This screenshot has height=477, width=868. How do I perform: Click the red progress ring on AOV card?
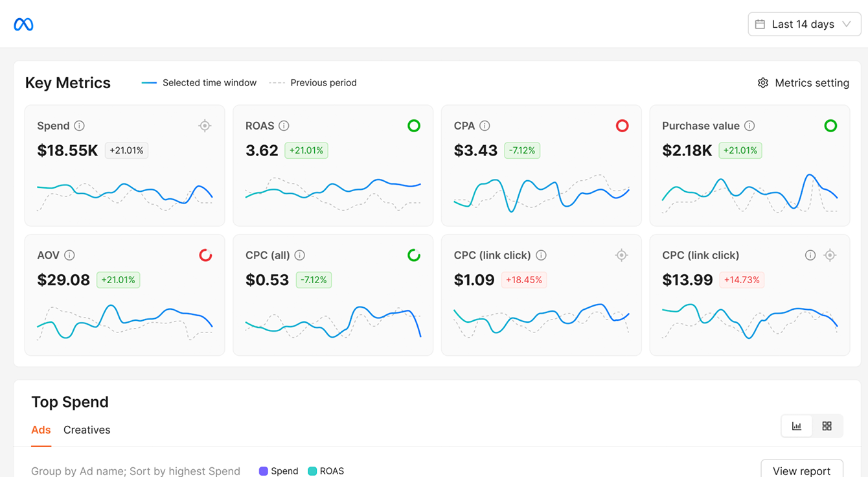pos(205,255)
